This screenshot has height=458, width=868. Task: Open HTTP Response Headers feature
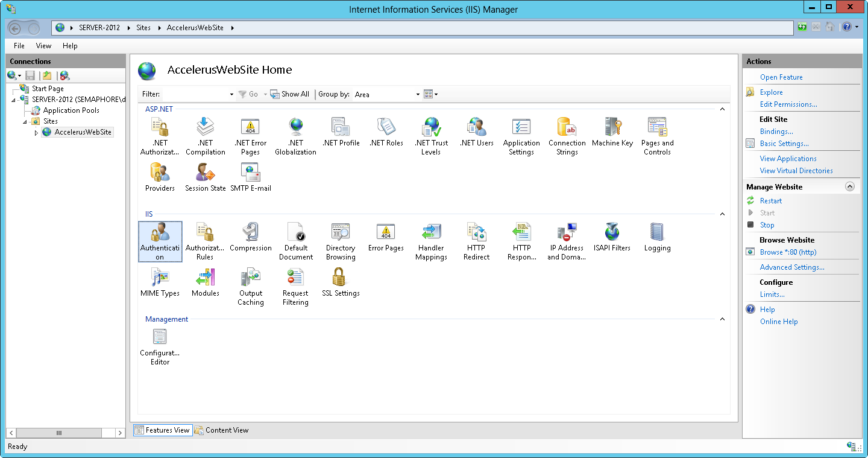pyautogui.click(x=521, y=241)
